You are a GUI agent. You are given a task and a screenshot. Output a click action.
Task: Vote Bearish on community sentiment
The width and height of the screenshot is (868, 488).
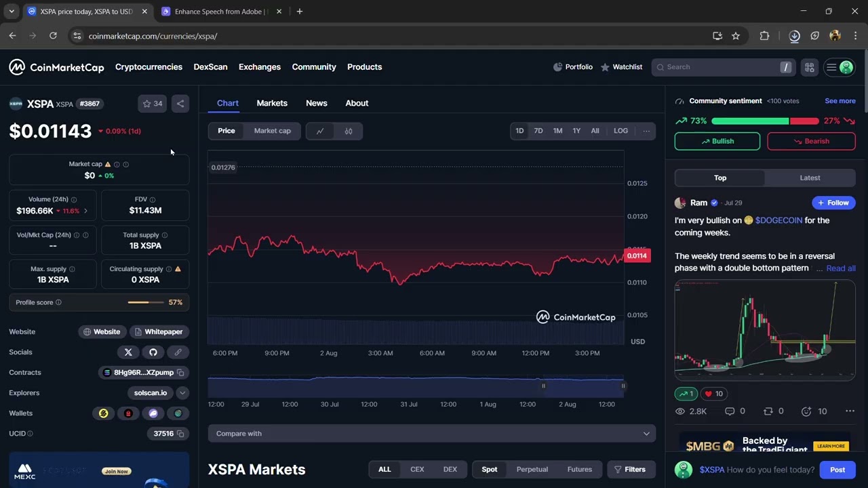tap(811, 141)
